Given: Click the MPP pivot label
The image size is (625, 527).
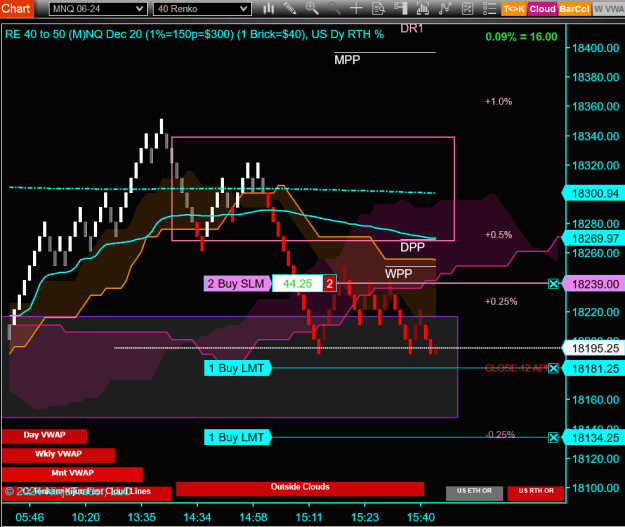Looking at the screenshot, I should click(x=347, y=60).
